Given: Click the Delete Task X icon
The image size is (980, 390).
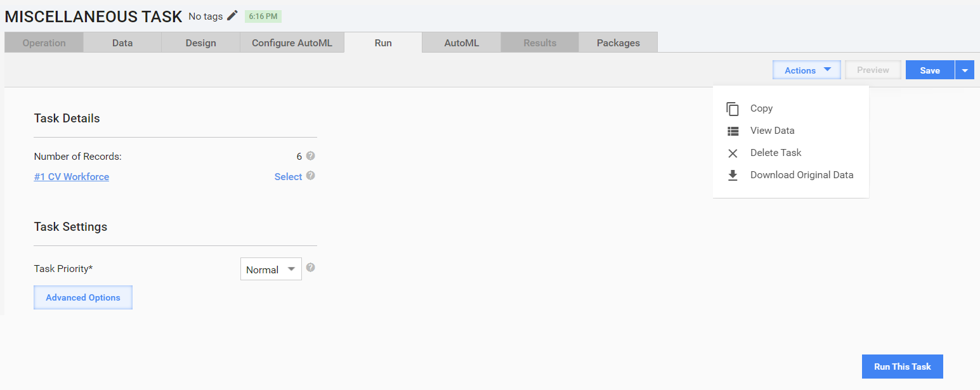Looking at the screenshot, I should click(x=733, y=153).
